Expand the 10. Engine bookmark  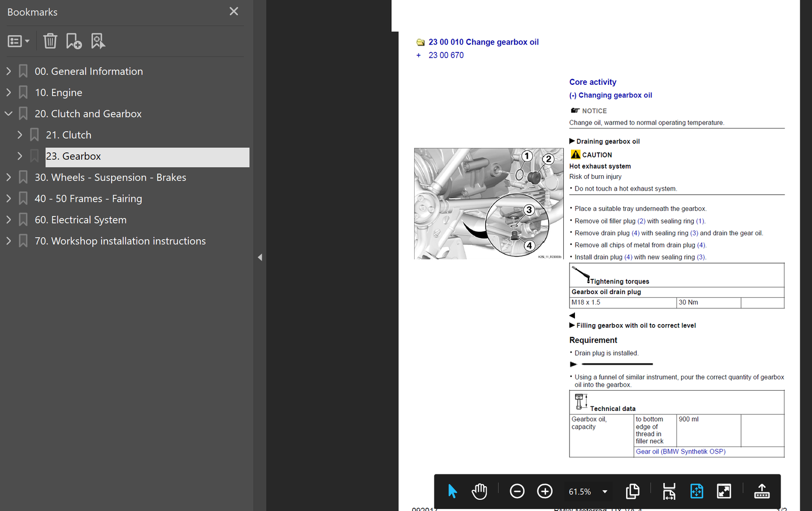point(9,92)
